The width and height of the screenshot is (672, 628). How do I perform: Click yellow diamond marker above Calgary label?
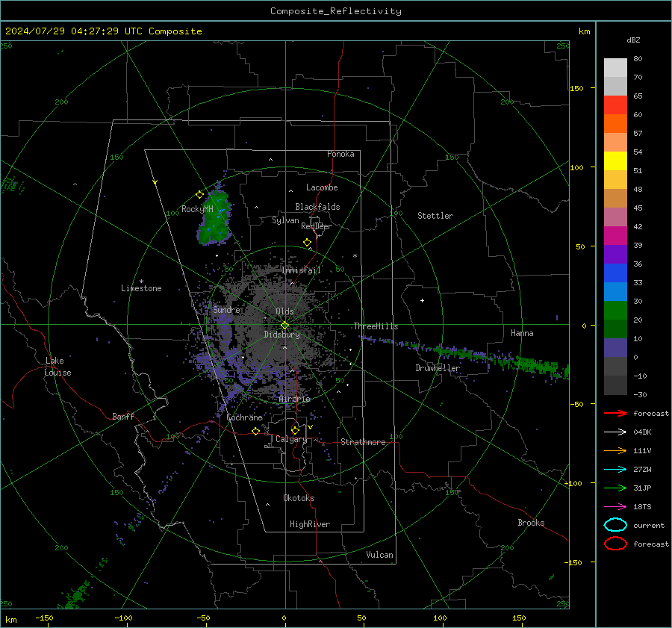[295, 430]
